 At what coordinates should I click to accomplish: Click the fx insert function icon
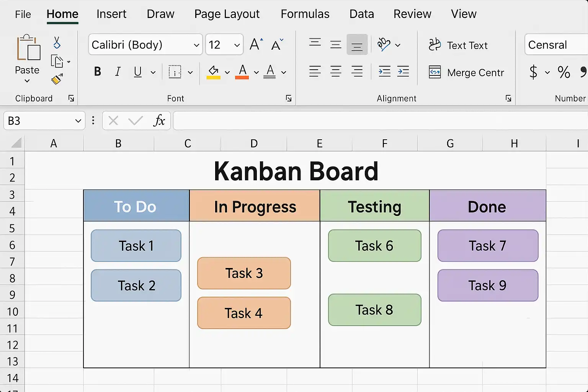point(159,121)
